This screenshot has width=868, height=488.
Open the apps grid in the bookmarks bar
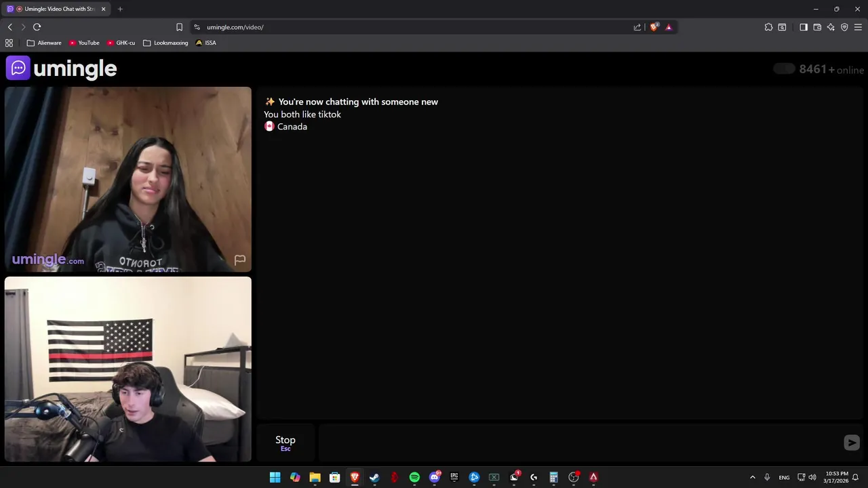(x=9, y=43)
